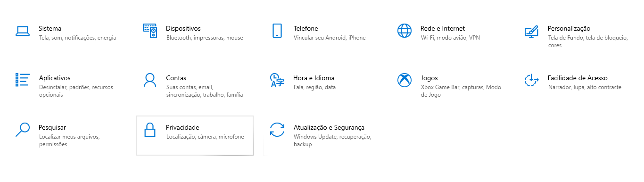
Task: Click the Atualização e Segurança refresh icon
Action: click(277, 130)
